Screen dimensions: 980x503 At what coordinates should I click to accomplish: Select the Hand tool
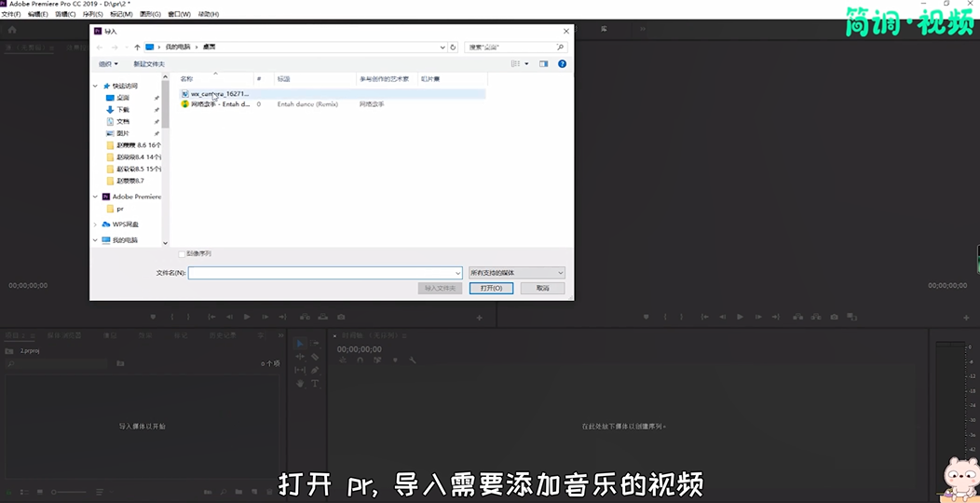[x=300, y=383]
